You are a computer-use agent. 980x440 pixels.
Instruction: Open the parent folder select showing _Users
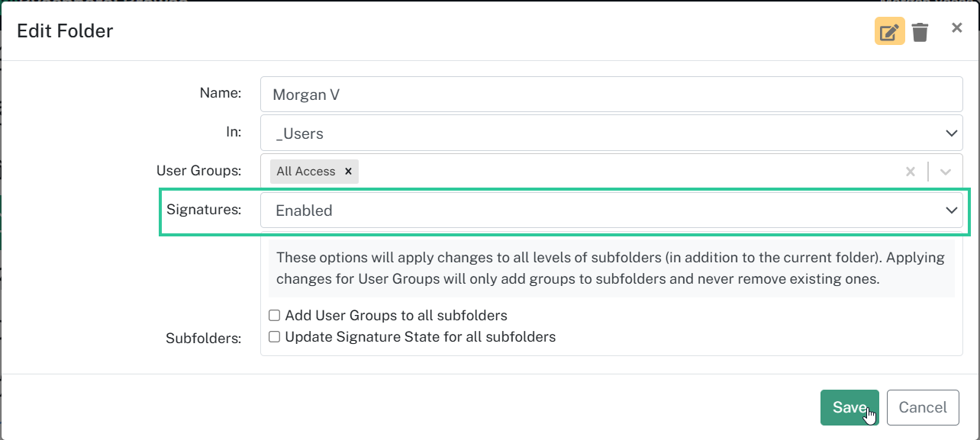pos(611,133)
